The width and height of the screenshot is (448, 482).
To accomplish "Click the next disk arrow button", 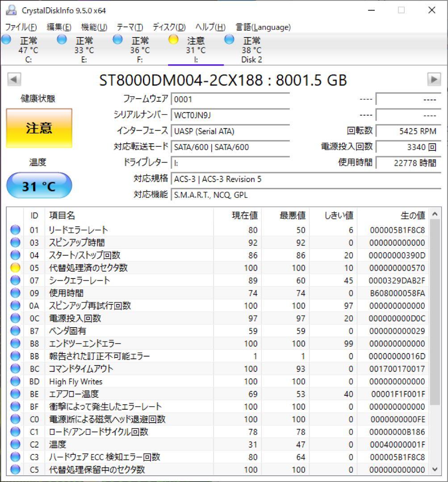I will [434, 79].
